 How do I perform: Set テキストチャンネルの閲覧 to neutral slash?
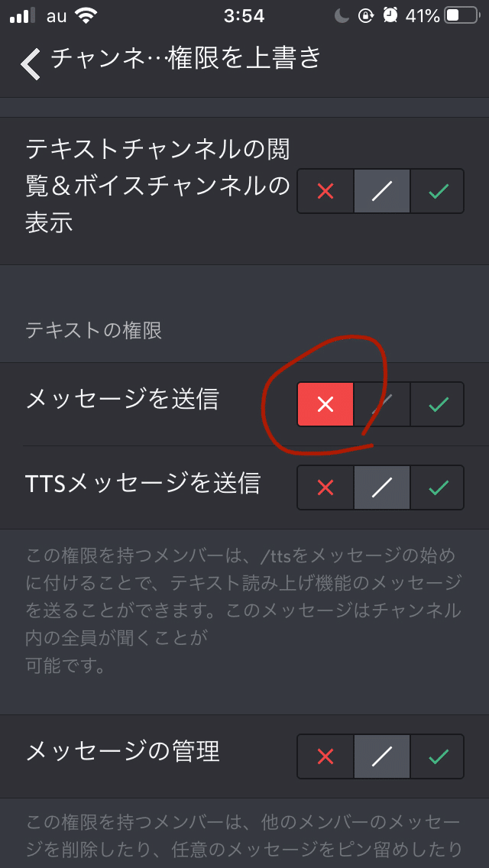point(382,192)
